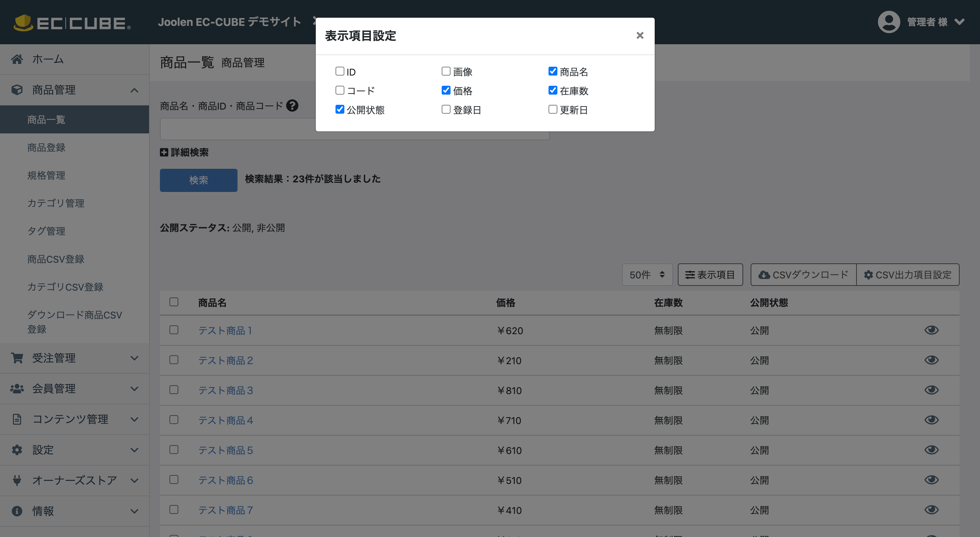
Task: Click the blue 検索 button
Action: point(199,180)
